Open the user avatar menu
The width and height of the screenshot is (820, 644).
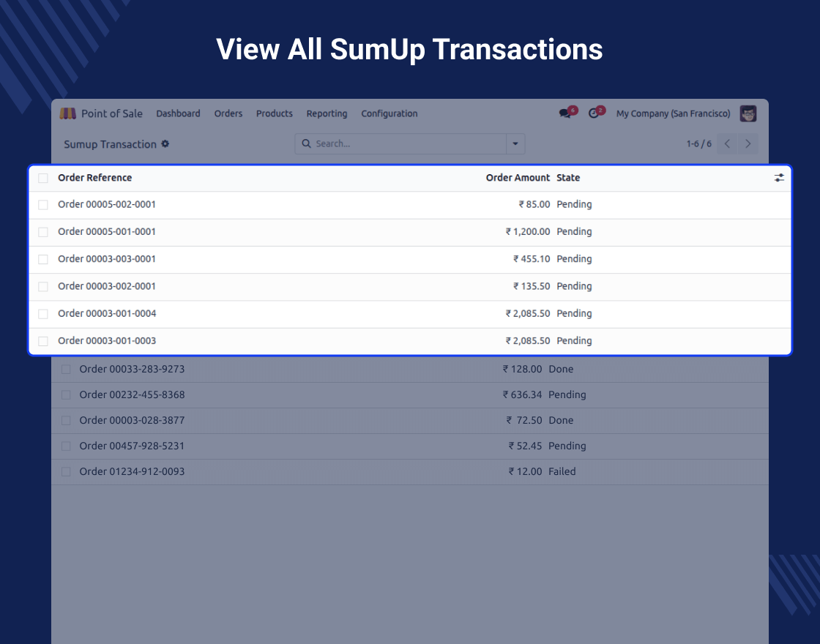(x=748, y=113)
